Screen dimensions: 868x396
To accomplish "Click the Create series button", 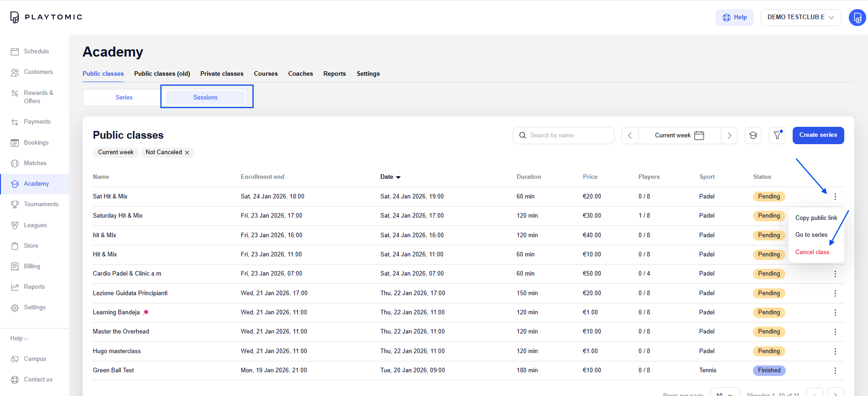I will click(x=818, y=135).
